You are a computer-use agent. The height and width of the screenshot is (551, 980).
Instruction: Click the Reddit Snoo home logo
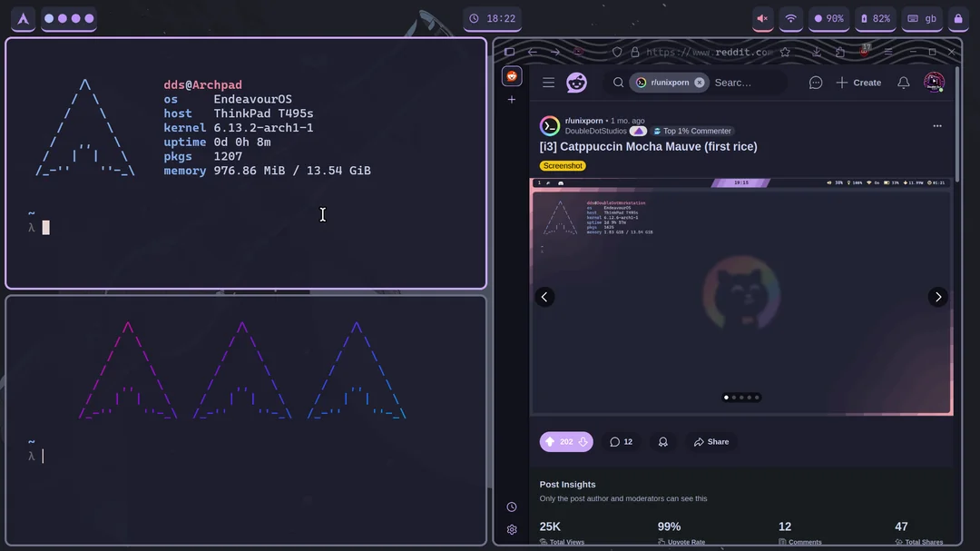pyautogui.click(x=577, y=83)
